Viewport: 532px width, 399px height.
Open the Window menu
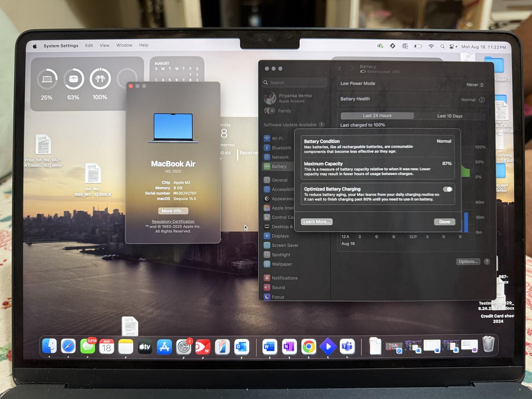coord(124,45)
